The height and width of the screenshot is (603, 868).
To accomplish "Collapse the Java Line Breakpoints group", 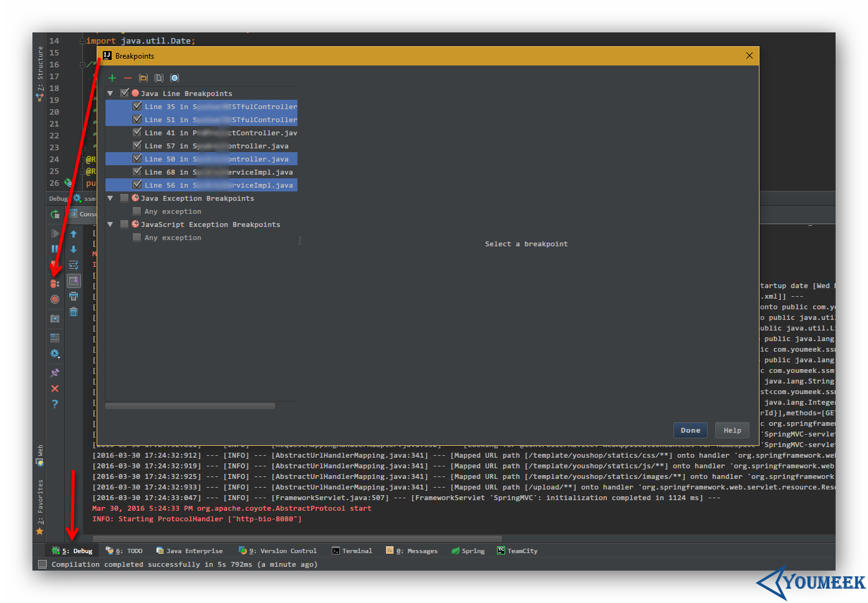I will (x=110, y=94).
